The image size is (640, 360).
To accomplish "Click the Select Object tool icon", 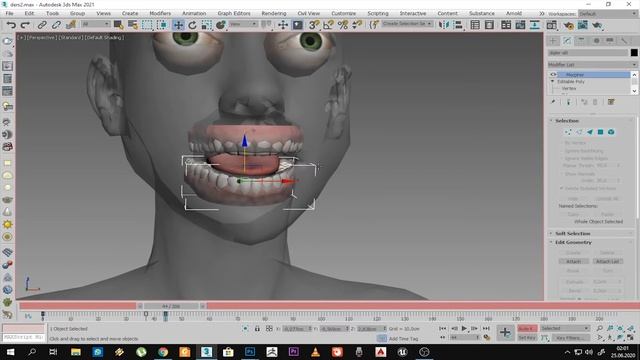I will (x=118, y=25).
